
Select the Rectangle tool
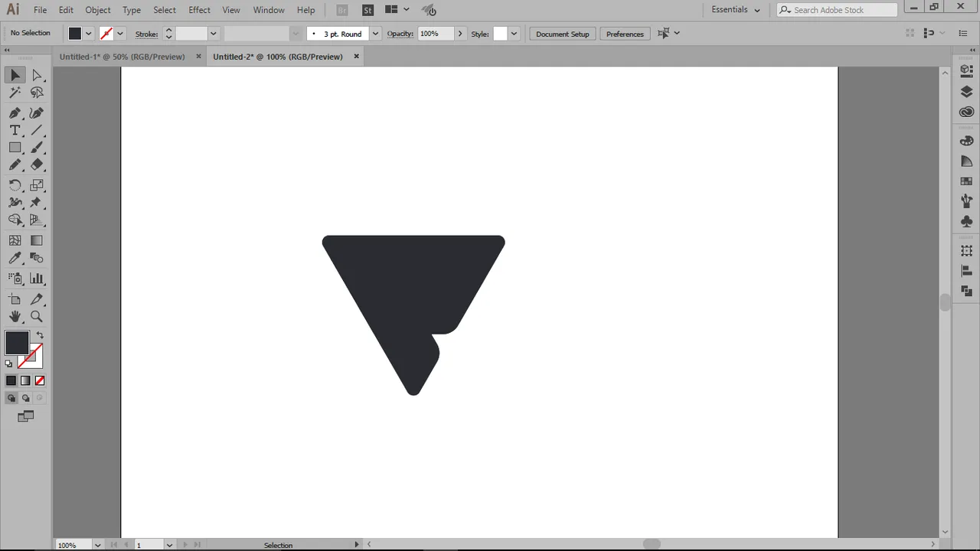15,148
